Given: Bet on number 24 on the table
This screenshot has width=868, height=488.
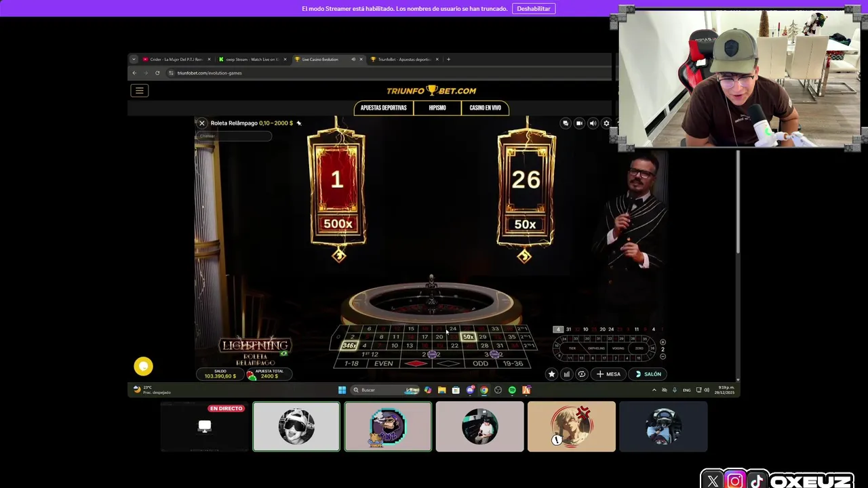Looking at the screenshot, I should (453, 329).
